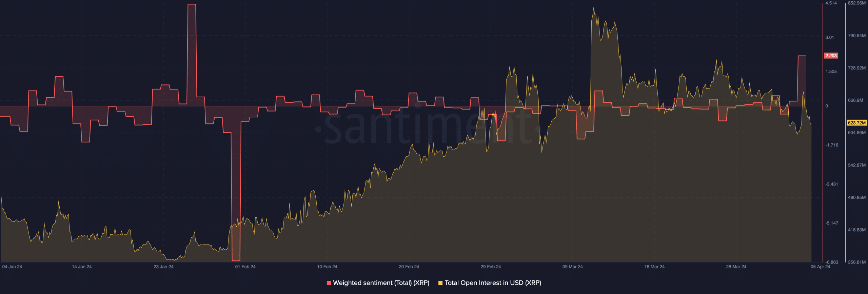Click the 480.85M open interest axis value
The image size is (868, 294).
click(x=857, y=197)
